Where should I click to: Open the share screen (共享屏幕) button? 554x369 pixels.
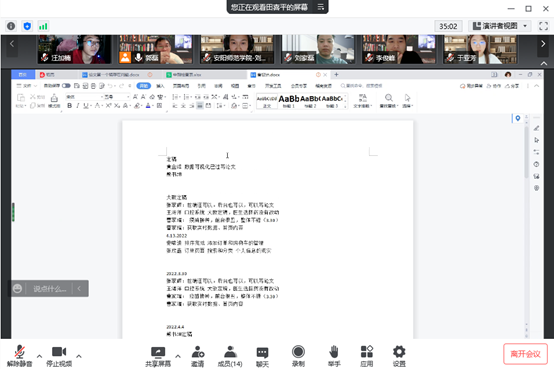click(x=158, y=356)
